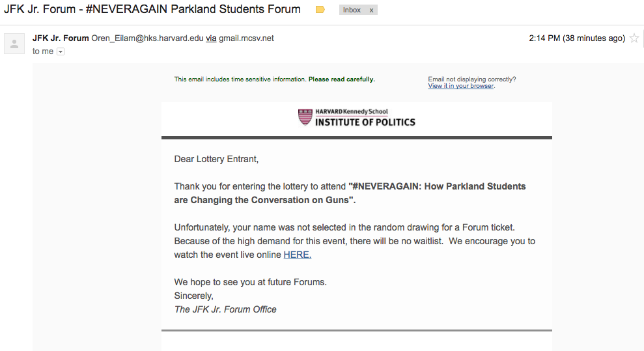
Task: Click 'The JFK Jr. Forum Office' signature
Action: point(225,309)
